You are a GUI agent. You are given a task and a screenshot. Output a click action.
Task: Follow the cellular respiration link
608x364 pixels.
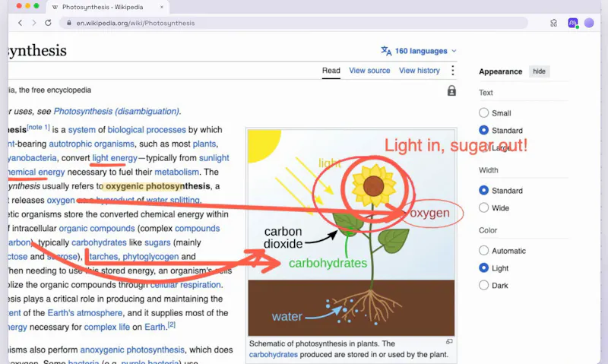point(185,285)
